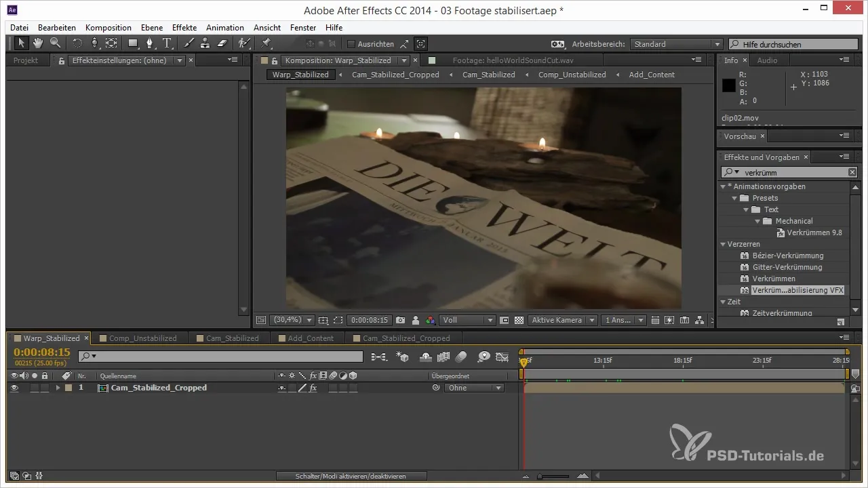Toggle fx switch on Cam_Stabilized_Cropped layer
This screenshot has height=488, width=868.
tap(313, 388)
